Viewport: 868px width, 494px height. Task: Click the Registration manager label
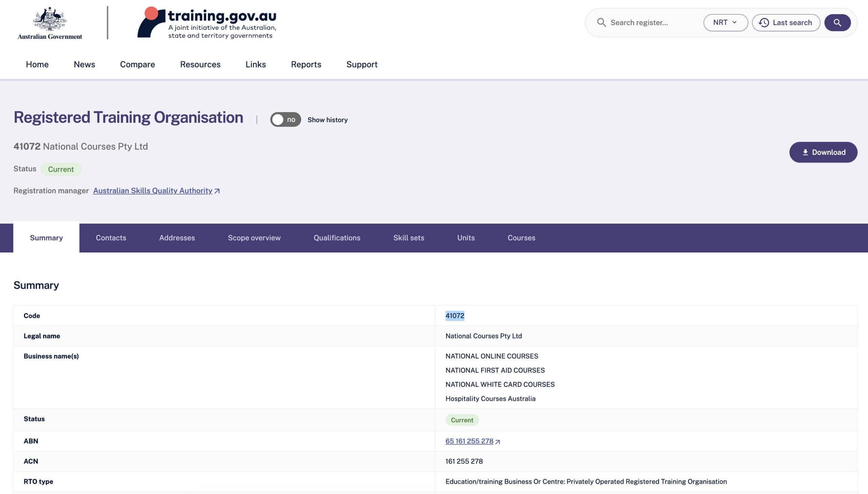pyautogui.click(x=51, y=191)
